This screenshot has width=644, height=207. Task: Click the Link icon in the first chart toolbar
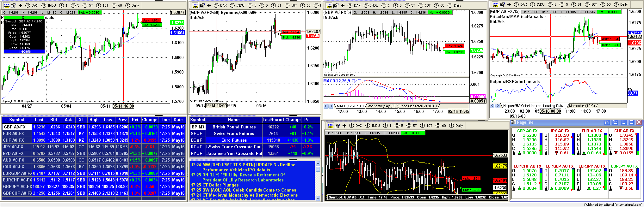point(7,5)
